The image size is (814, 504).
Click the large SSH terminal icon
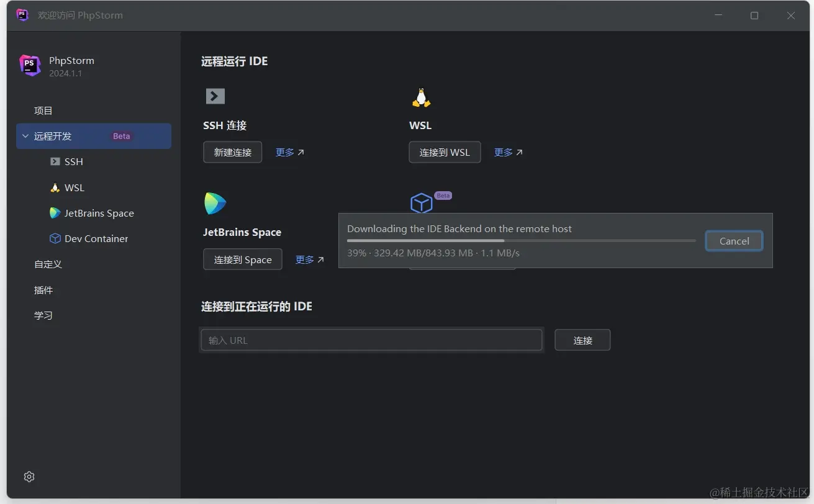[215, 96]
